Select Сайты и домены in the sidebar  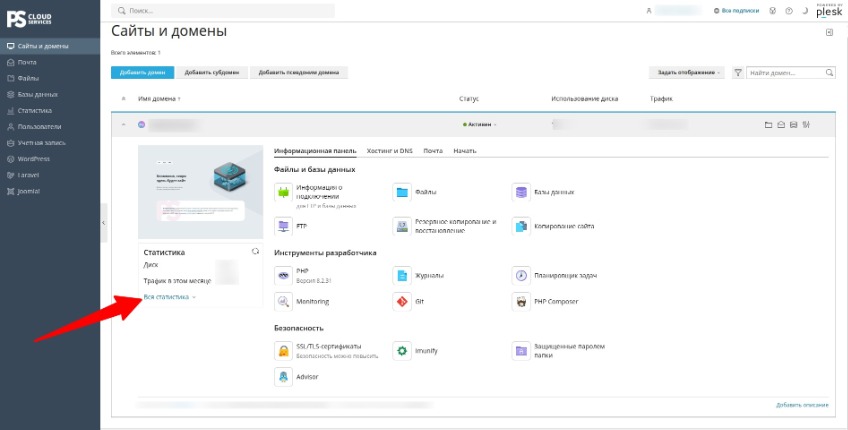click(50, 47)
